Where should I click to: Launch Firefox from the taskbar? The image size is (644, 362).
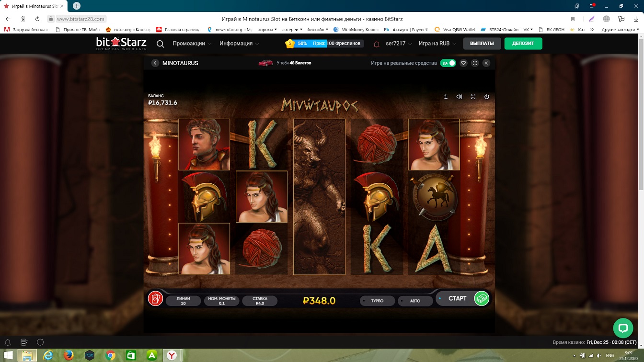point(69,356)
